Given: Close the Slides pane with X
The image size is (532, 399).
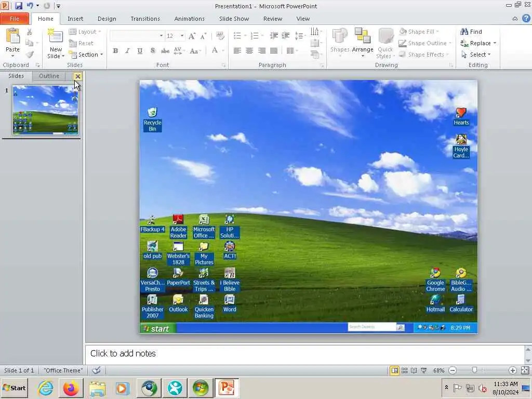Looking at the screenshot, I should click(x=78, y=76).
